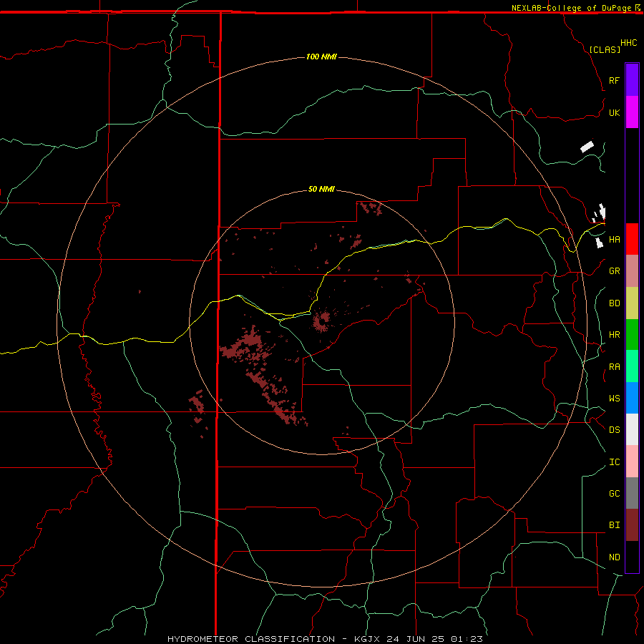
Task: Click the 'UK' legend label
Action: 614,113
